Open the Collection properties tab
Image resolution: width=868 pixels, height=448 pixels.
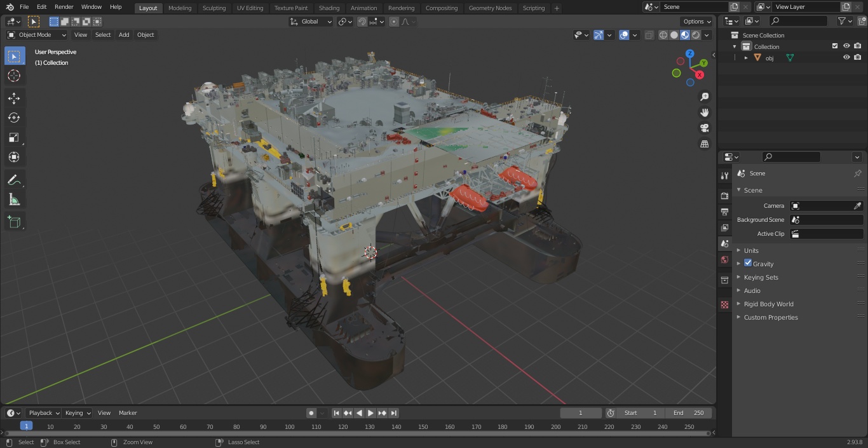click(724, 280)
